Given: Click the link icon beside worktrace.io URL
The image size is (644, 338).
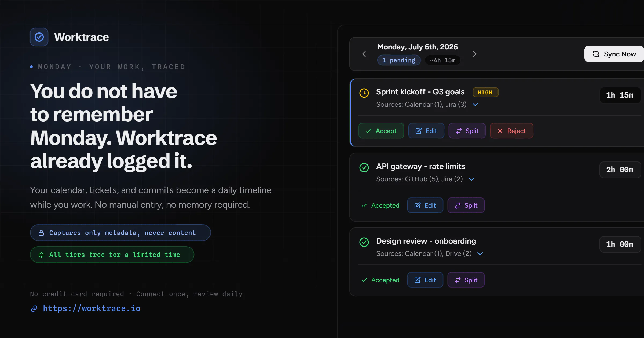Looking at the screenshot, I should coord(34,309).
